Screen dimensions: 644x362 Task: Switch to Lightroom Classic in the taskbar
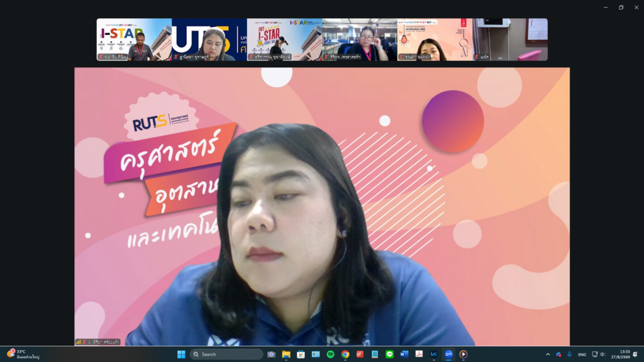(x=434, y=354)
